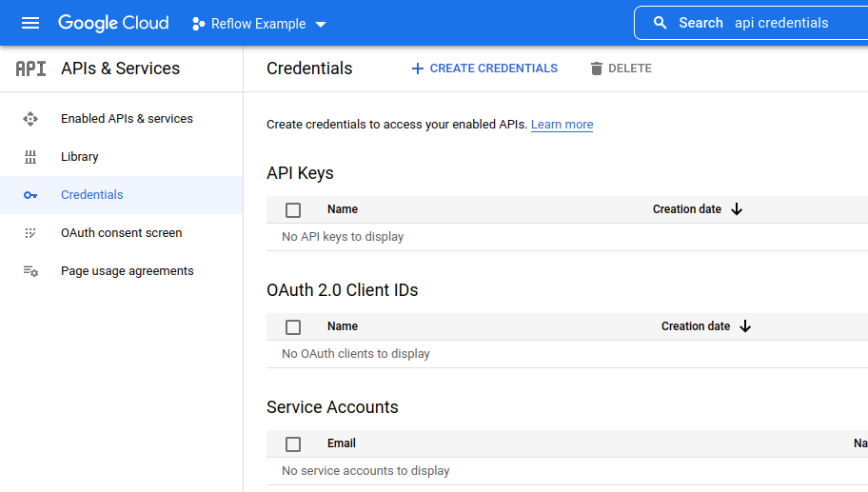Image resolution: width=868 pixels, height=492 pixels.
Task: Click the API Keys section heading
Action: pos(300,173)
